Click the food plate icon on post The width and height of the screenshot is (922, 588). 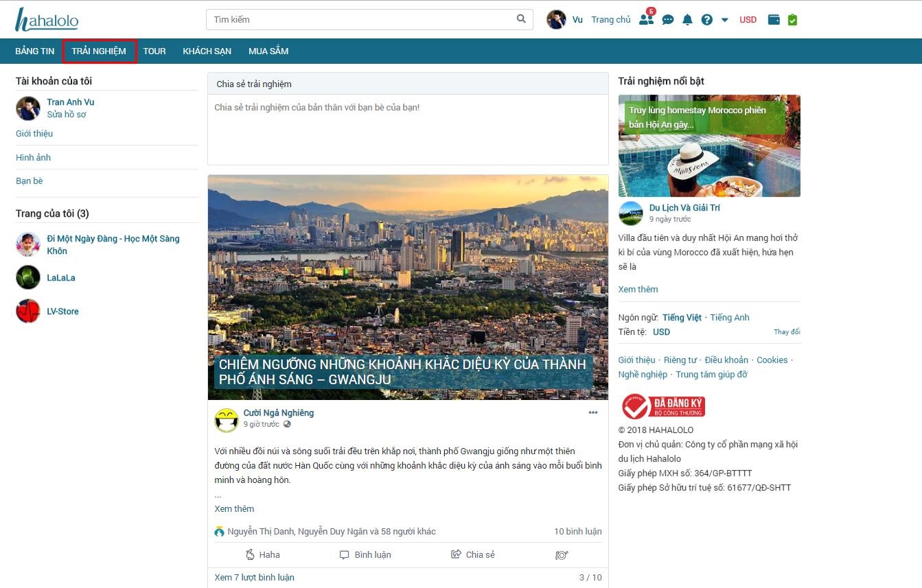pos(561,554)
